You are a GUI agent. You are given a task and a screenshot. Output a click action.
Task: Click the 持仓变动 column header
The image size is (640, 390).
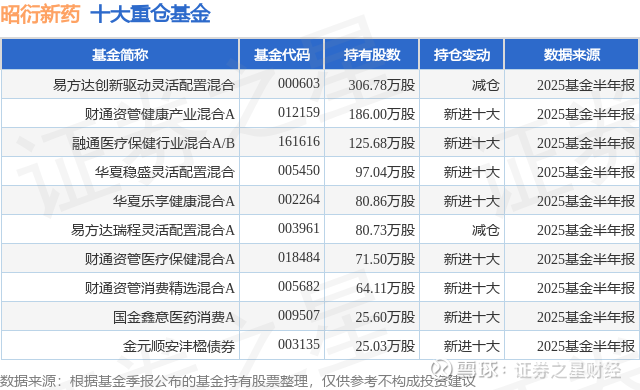462,55
